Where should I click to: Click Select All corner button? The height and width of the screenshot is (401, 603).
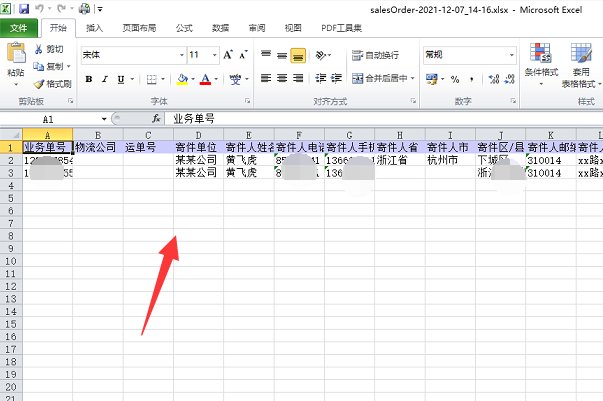[x=11, y=135]
